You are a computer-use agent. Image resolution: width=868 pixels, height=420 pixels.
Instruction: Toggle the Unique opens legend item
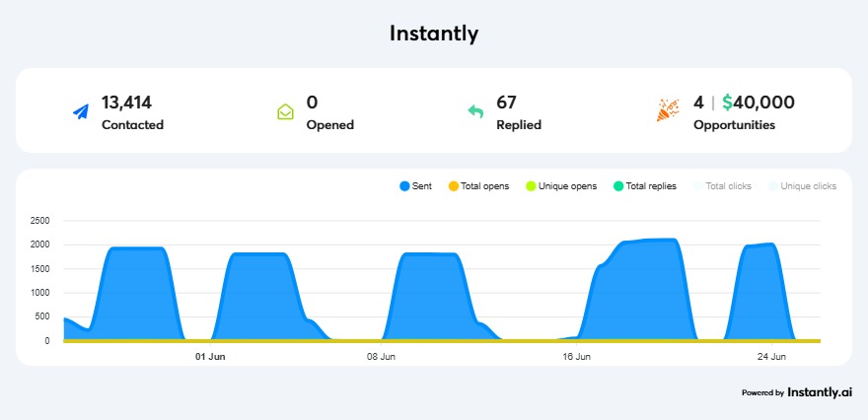click(x=561, y=186)
